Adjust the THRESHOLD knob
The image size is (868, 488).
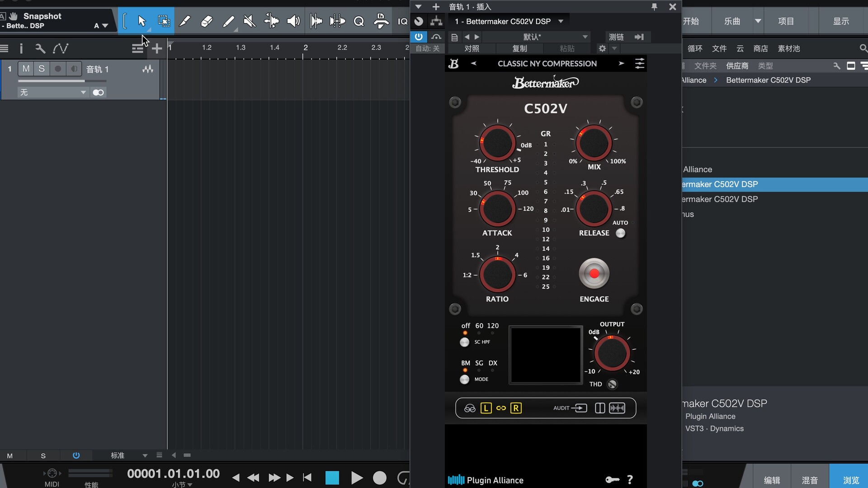[497, 143]
